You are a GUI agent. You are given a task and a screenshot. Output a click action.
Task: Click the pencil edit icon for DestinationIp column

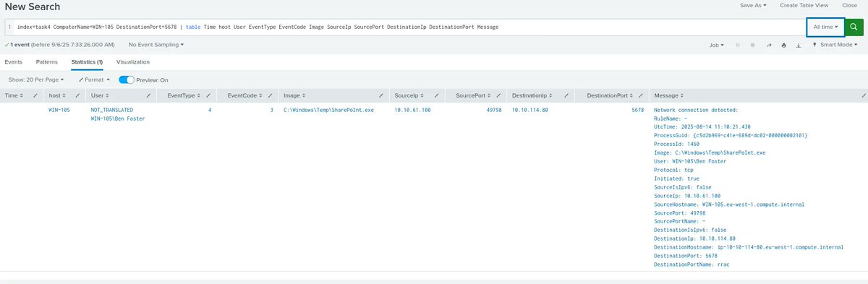567,95
